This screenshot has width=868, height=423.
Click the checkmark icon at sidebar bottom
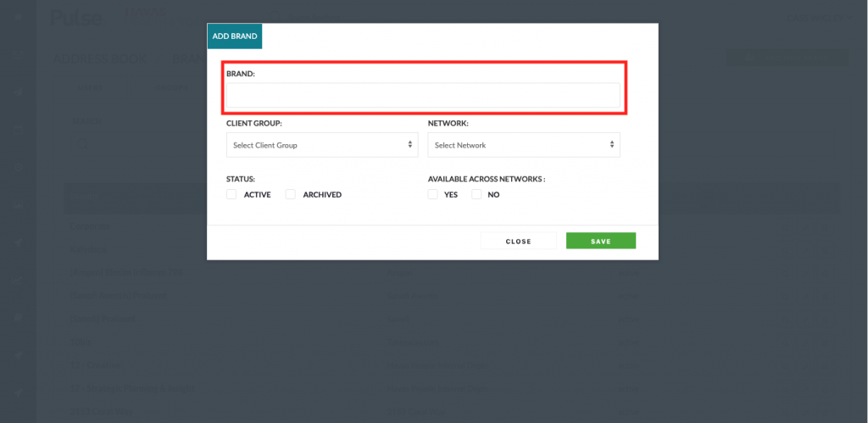tap(19, 392)
